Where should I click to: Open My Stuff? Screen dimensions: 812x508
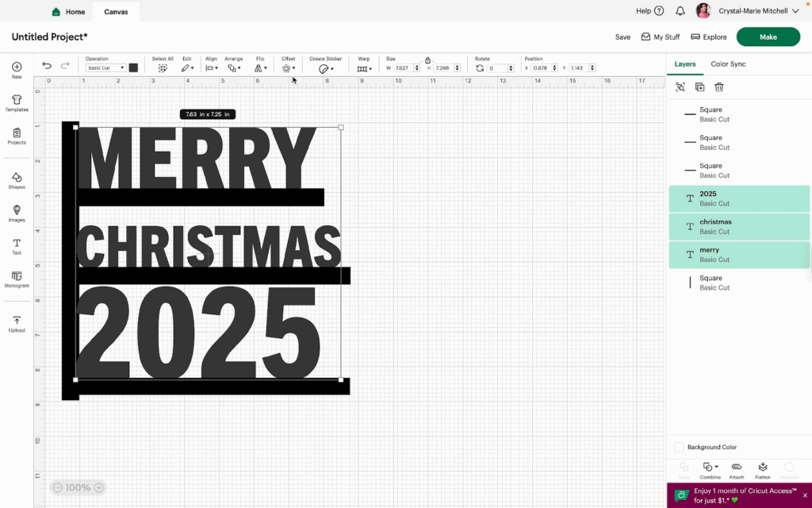pos(661,37)
